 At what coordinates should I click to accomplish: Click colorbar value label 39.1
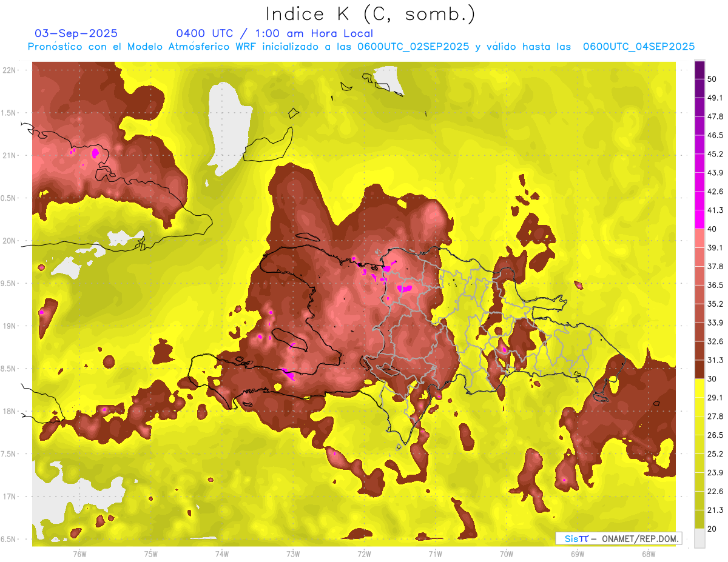[715, 247]
